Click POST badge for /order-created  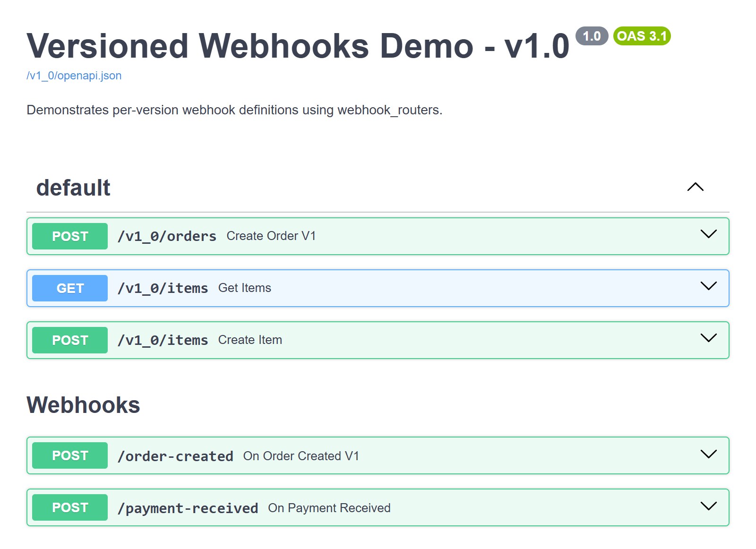pos(70,455)
